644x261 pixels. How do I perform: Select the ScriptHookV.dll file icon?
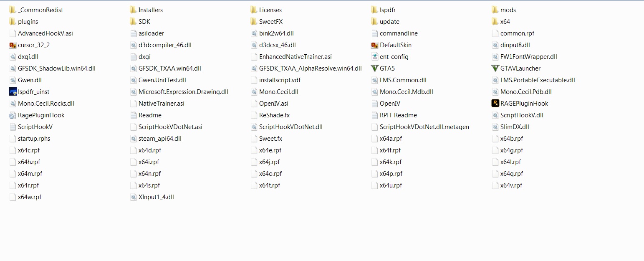(495, 115)
